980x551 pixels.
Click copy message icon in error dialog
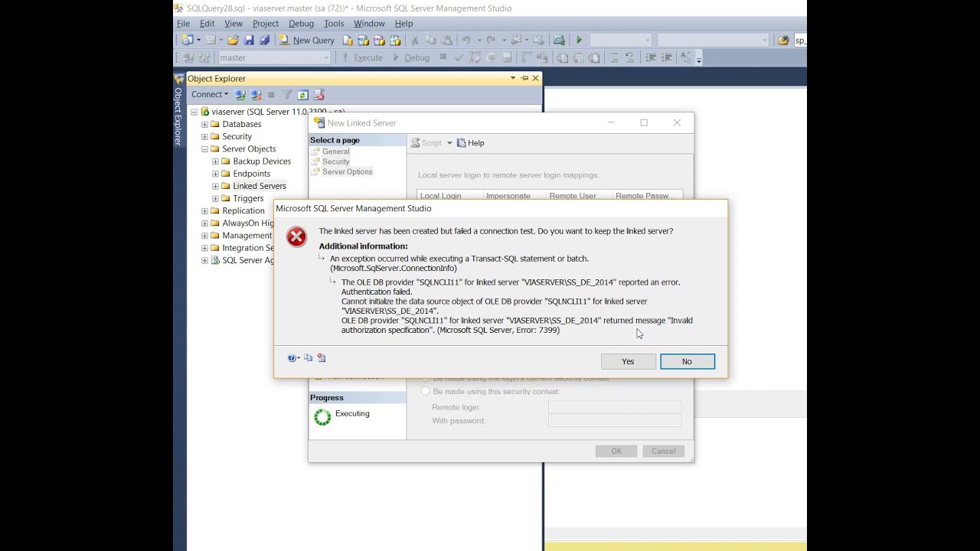[x=309, y=358]
